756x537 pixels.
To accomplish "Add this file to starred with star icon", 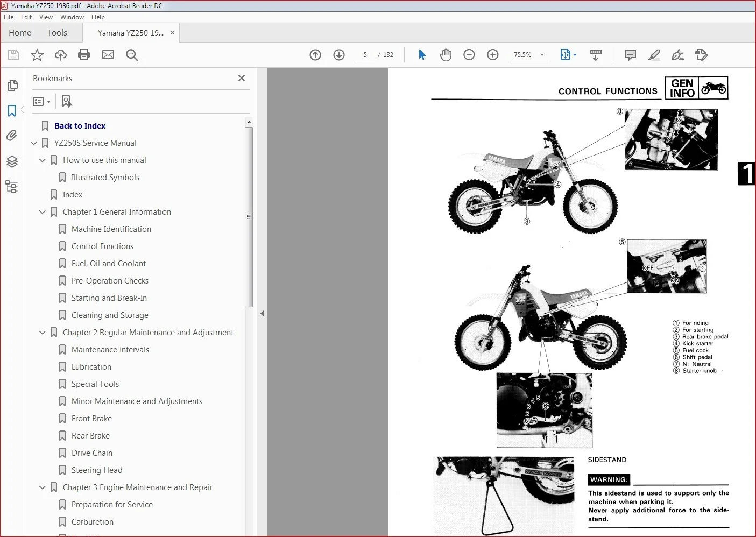I will [x=37, y=55].
